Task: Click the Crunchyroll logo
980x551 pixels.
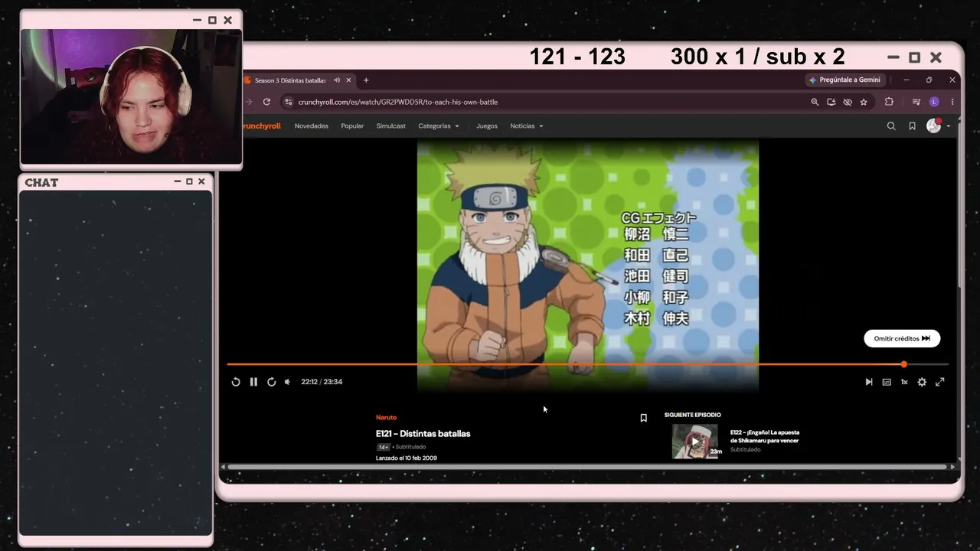Action: (x=262, y=126)
